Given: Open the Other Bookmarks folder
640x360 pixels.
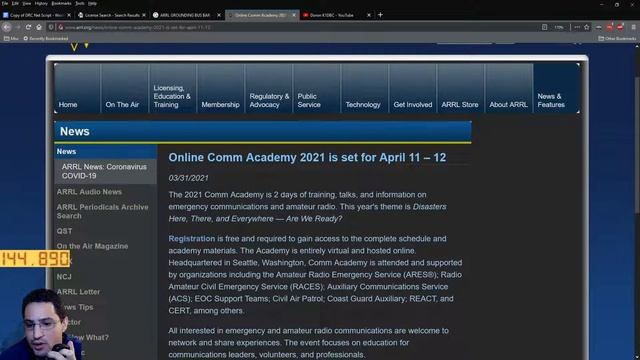Looking at the screenshot, I should coord(617,38).
